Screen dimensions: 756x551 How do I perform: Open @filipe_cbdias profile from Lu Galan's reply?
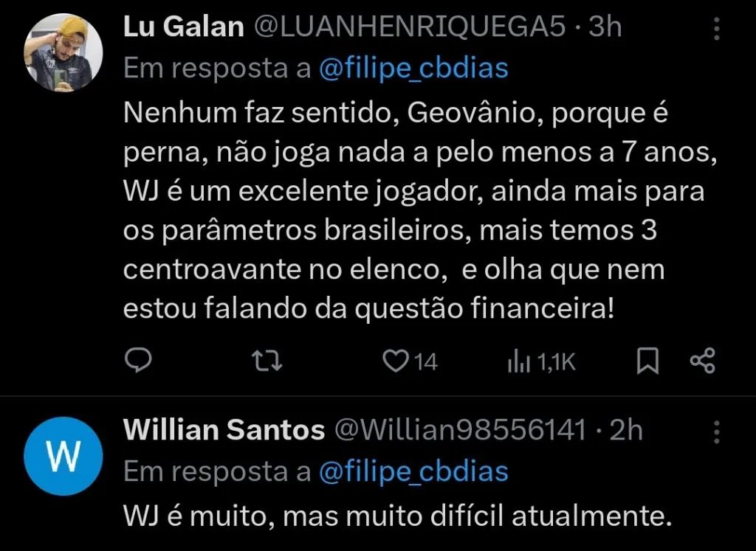pyautogui.click(x=413, y=67)
